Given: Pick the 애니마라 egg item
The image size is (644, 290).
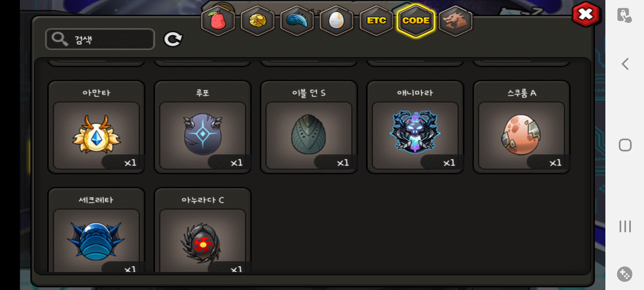Looking at the screenshot, I should pos(415,127).
